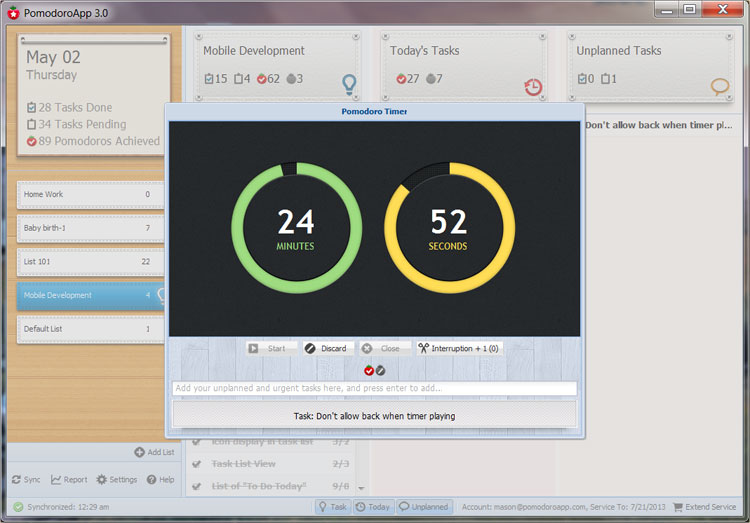This screenshot has width=750, height=523.
Task: Click pending tasks 1 icon in Unplanned Tasks
Action: tap(605, 79)
